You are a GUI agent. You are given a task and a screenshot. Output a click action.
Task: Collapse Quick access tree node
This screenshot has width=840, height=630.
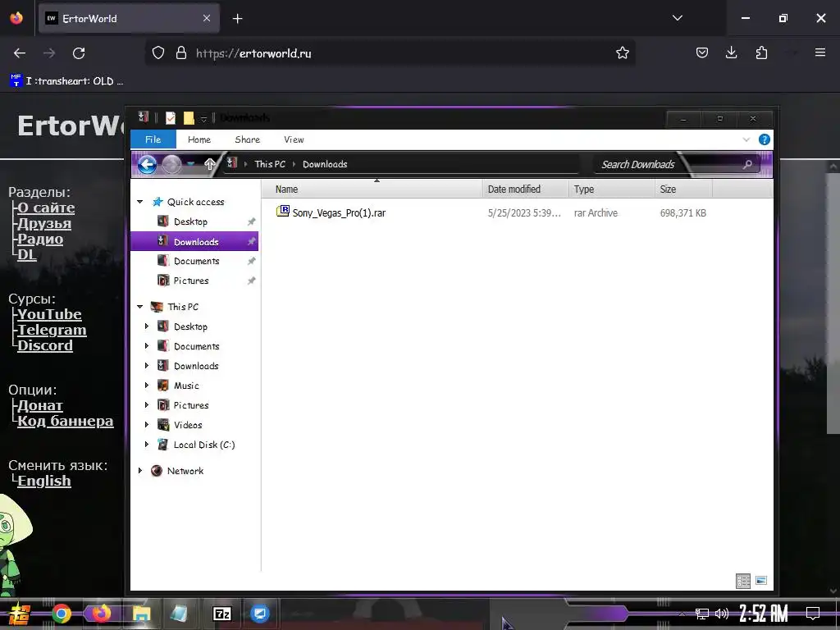(139, 202)
